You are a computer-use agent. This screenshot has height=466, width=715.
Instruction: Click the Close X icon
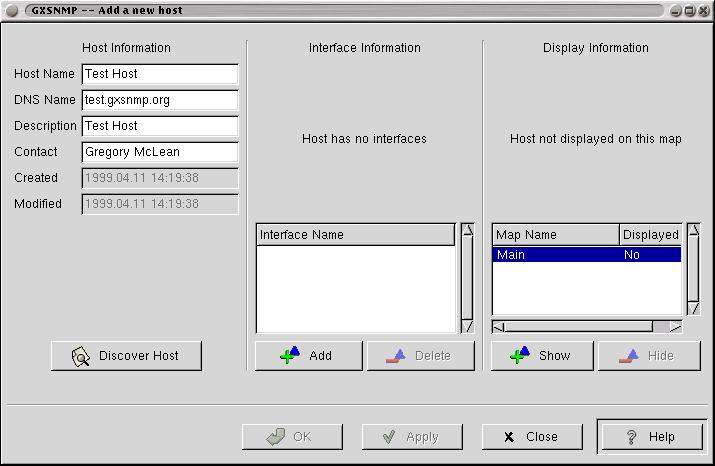click(x=509, y=437)
